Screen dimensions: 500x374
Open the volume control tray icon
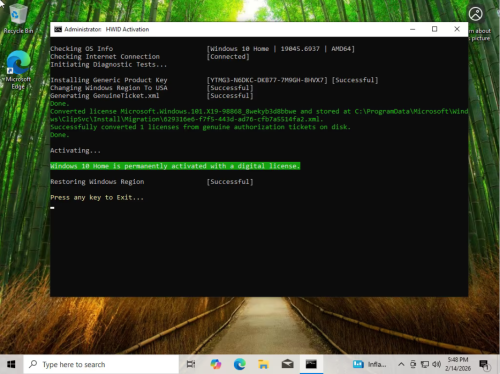pos(436,364)
